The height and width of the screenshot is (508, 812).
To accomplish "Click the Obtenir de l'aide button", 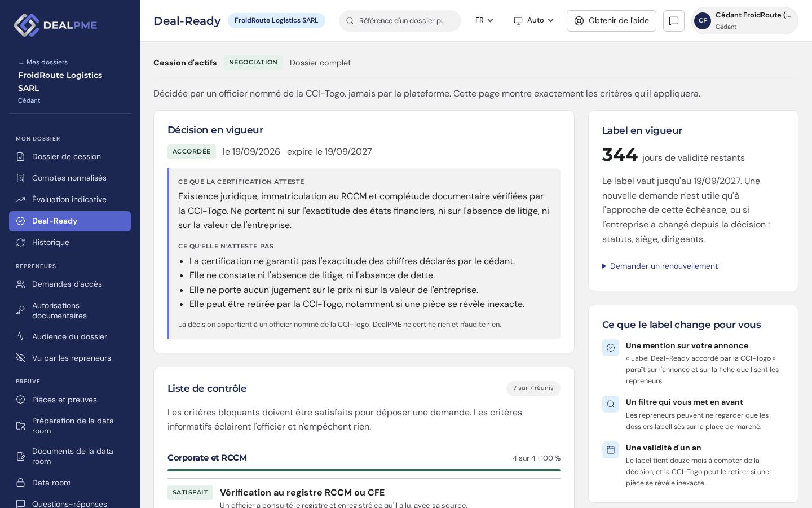I will [611, 21].
